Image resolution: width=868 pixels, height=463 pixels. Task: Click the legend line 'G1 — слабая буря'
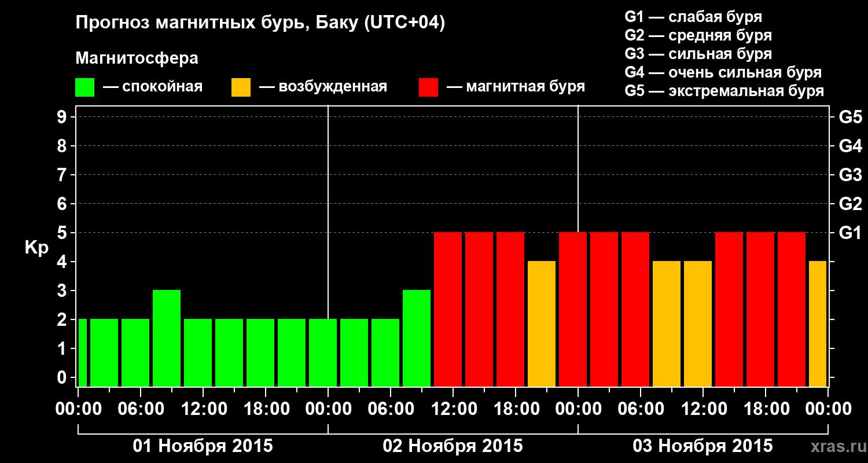tap(693, 17)
